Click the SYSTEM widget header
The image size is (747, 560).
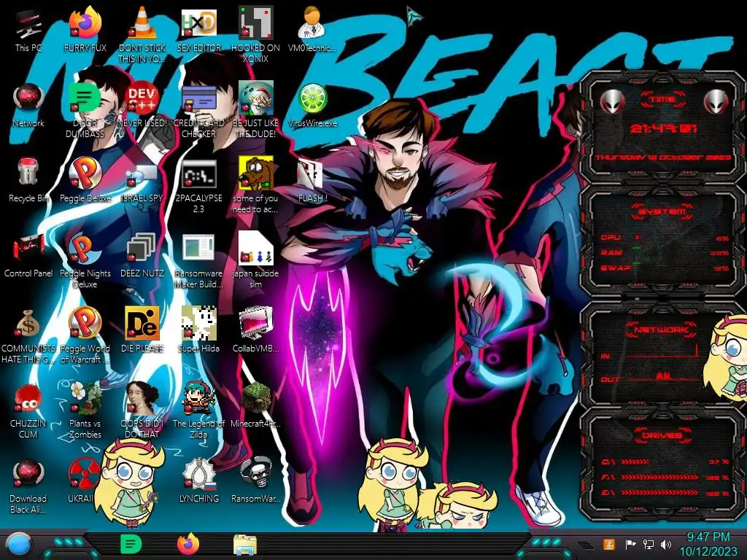[662, 211]
